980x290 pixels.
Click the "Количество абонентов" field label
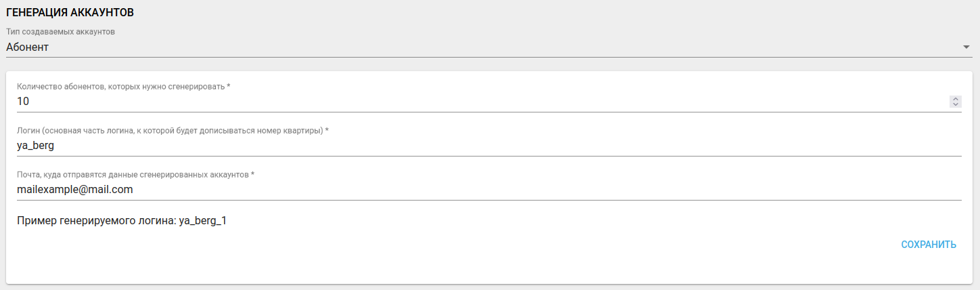tap(120, 86)
